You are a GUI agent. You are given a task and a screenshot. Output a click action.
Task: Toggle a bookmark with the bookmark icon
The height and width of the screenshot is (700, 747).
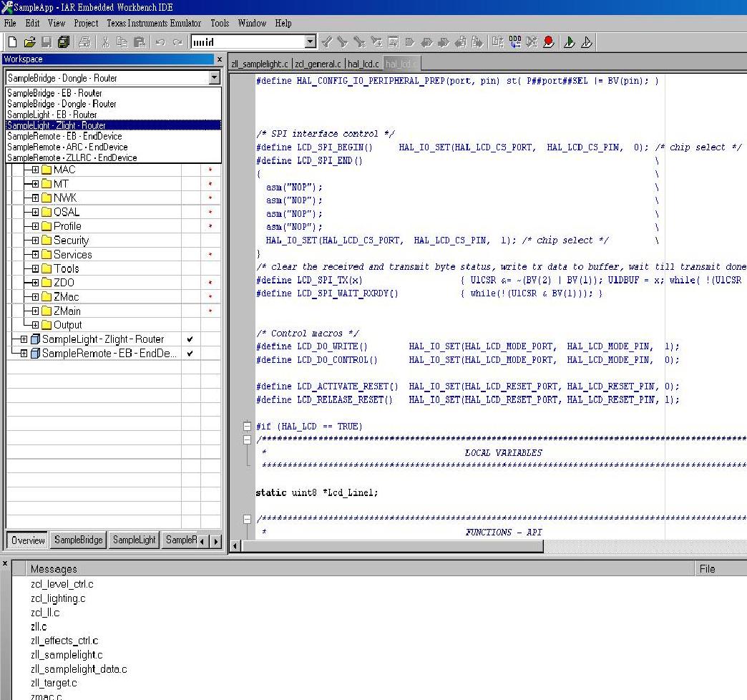coord(410,42)
